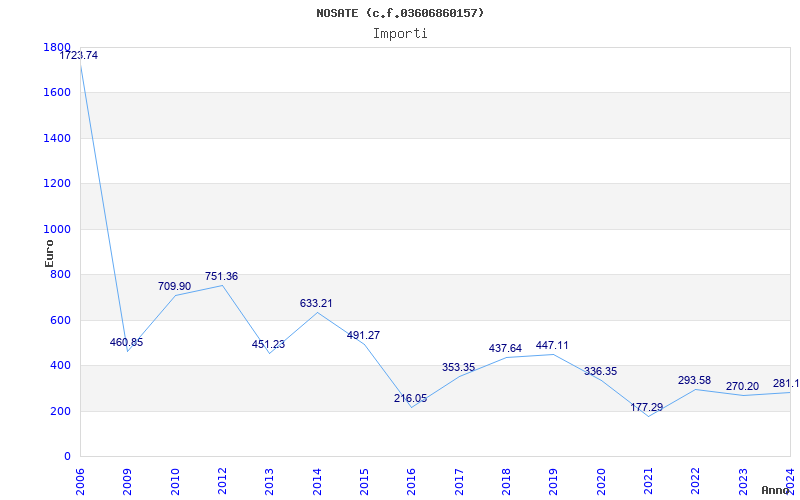Image resolution: width=800 pixels, height=500 pixels.
Task: Click the 1600 y-axis tick label
Action: tap(57, 93)
